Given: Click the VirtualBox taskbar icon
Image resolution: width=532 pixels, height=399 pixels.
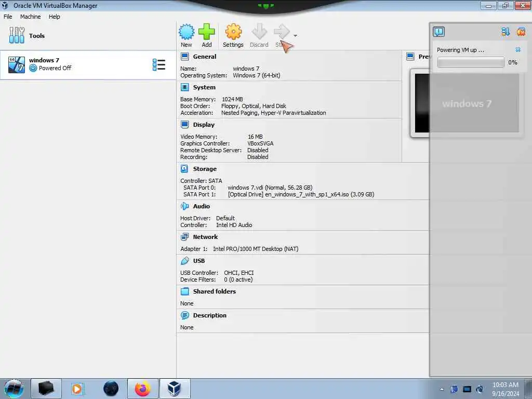Looking at the screenshot, I should click(175, 389).
